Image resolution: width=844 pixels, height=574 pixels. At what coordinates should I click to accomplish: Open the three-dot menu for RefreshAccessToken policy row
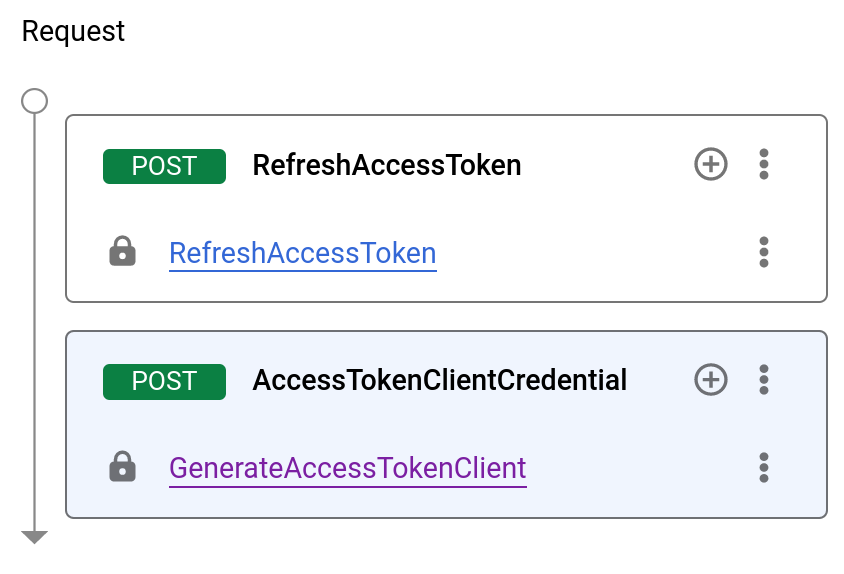(x=764, y=252)
